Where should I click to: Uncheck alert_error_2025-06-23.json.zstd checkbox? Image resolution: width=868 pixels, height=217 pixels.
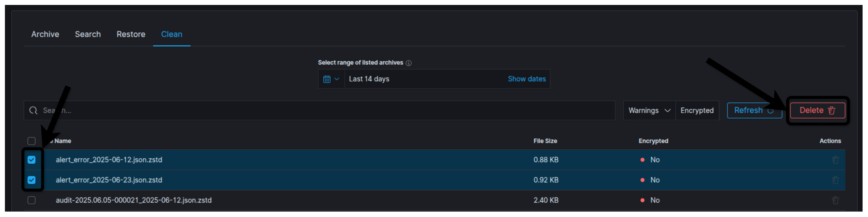click(x=31, y=180)
